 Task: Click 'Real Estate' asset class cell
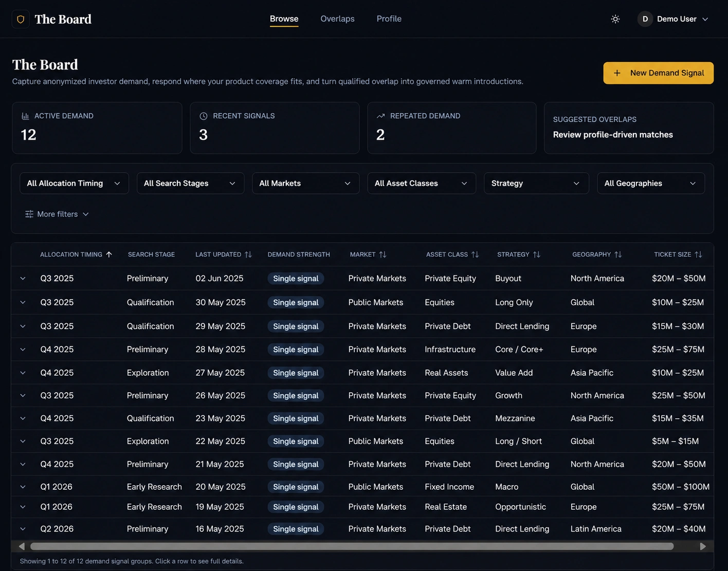click(x=446, y=507)
